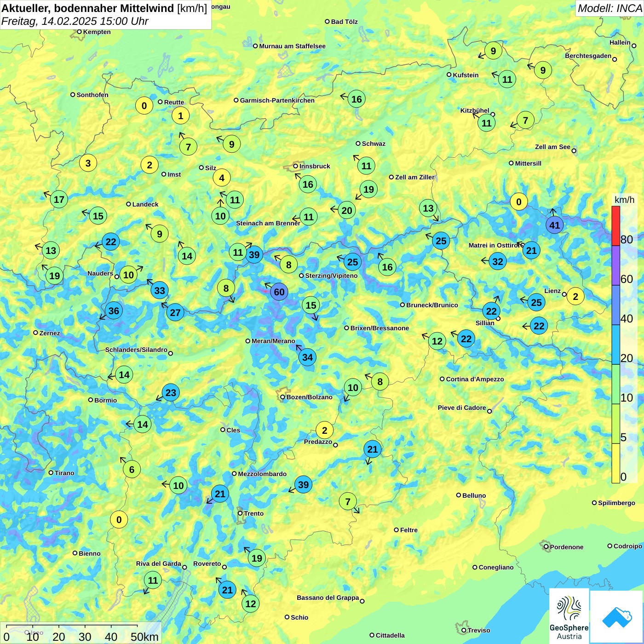Image resolution: width=644 pixels, height=644 pixels.
Task: Select the wind marker showing 23
Action: 171,393
